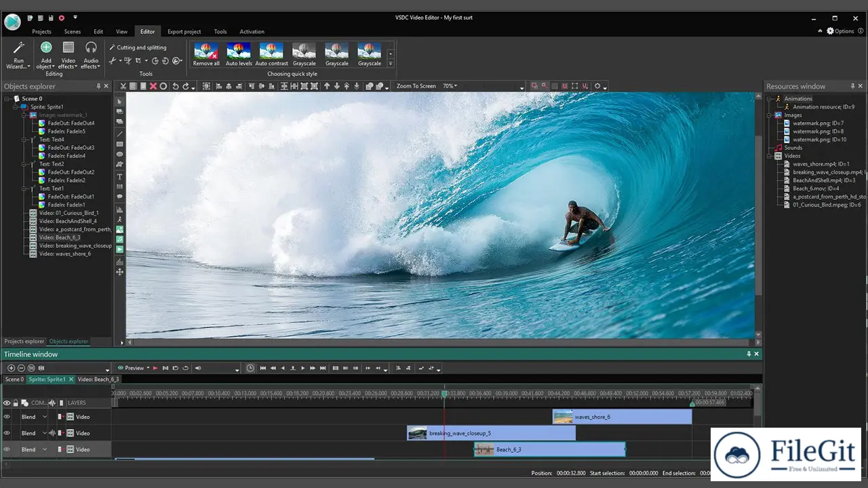Click the red play preview button
This screenshot has width=868, height=488.
(155, 368)
